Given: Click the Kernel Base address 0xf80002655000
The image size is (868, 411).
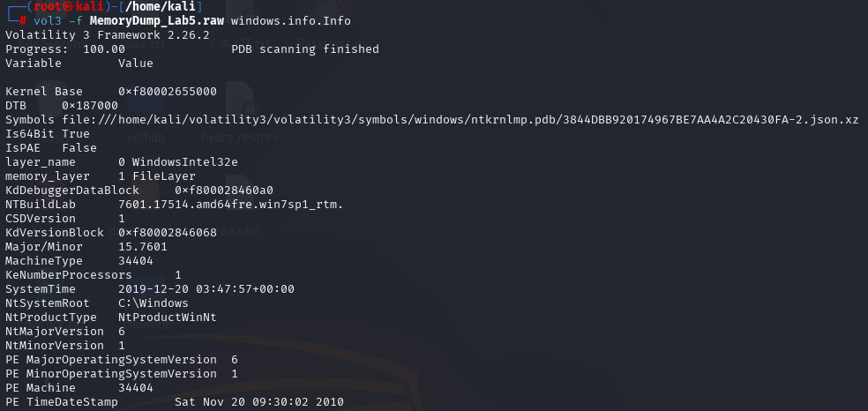Looking at the screenshot, I should click(x=168, y=92).
